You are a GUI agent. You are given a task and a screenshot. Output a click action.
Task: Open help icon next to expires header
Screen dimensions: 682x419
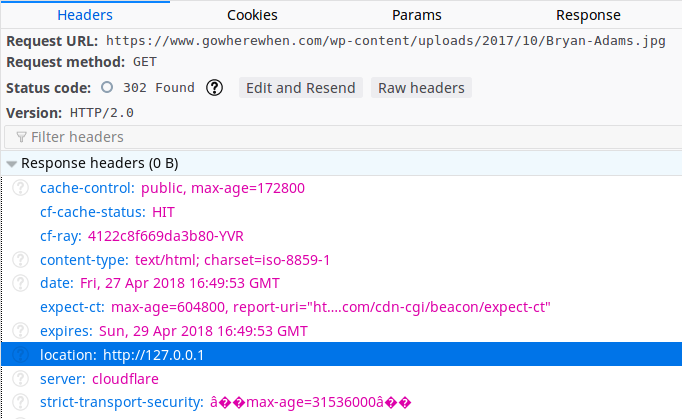pos(19,331)
